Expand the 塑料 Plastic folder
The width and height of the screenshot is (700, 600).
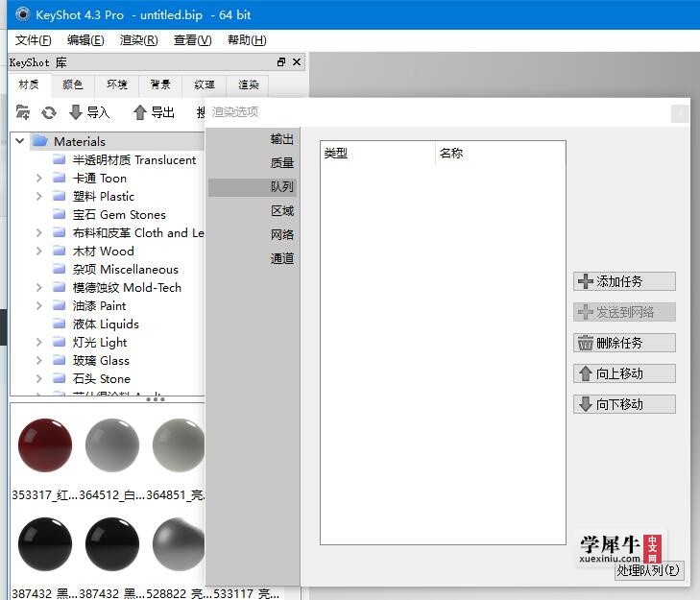click(x=38, y=197)
